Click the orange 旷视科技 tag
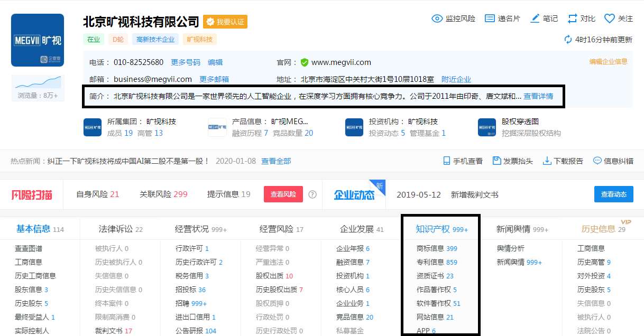The height and width of the screenshot is (336, 644). point(200,40)
